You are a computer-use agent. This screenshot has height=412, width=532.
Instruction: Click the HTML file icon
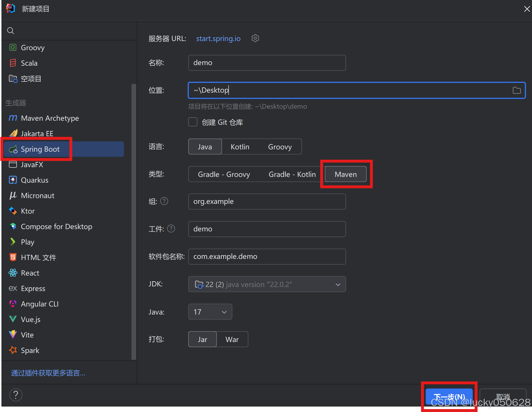[x=13, y=257]
